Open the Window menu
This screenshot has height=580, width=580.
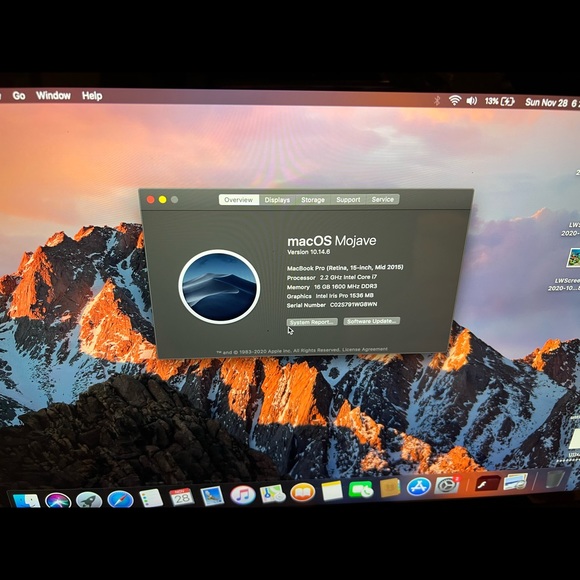[x=53, y=96]
